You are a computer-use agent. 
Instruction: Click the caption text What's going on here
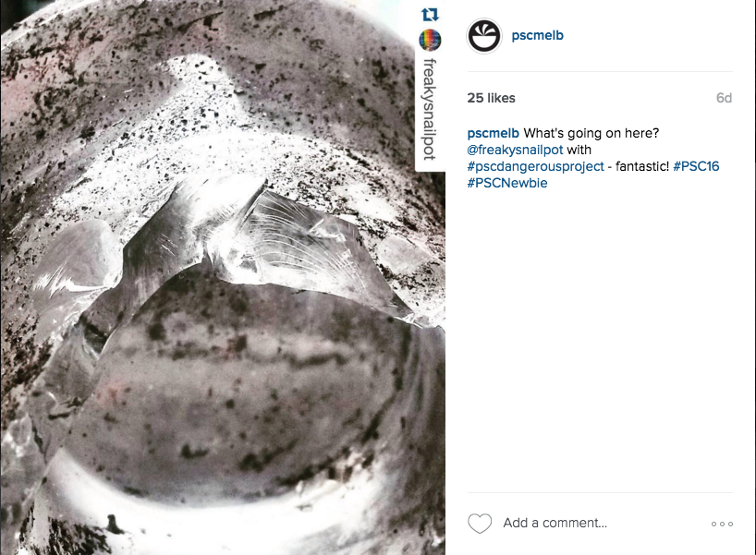tap(591, 133)
